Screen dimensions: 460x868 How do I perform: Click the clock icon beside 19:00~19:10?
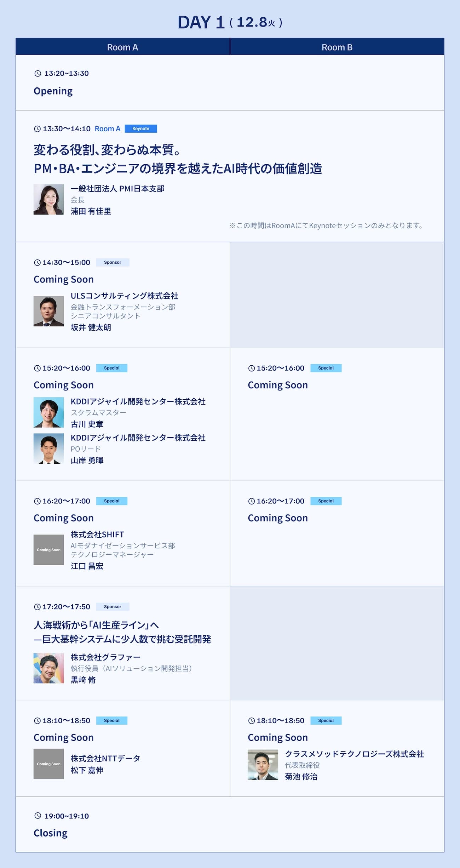coord(38,816)
